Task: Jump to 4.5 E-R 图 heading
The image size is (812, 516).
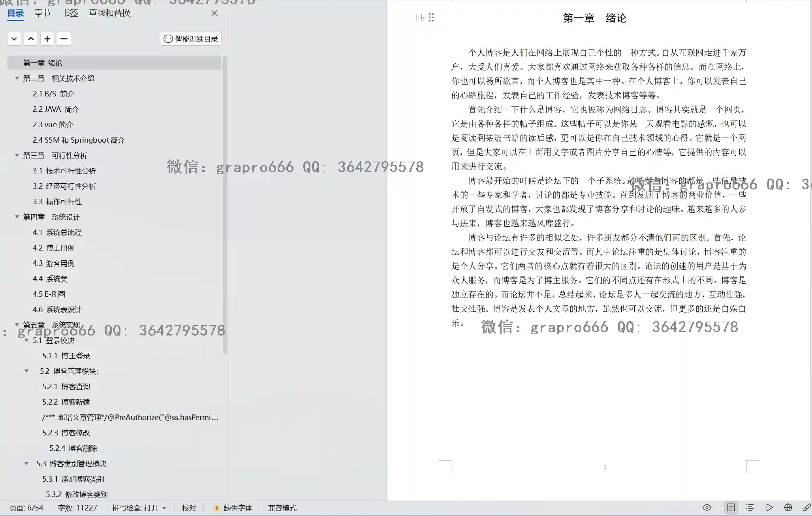Action: point(49,294)
